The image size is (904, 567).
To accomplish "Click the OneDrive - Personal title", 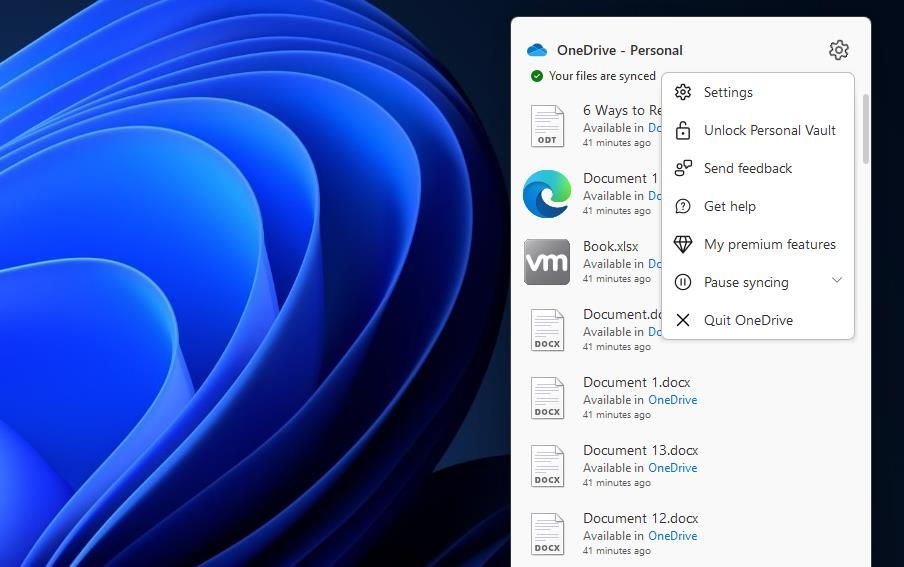I will coord(619,50).
